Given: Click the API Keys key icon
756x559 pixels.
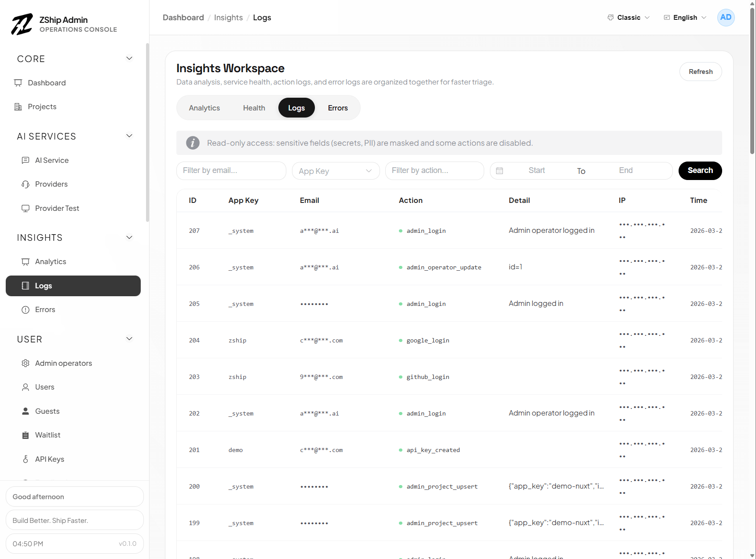Looking at the screenshot, I should pos(26,460).
